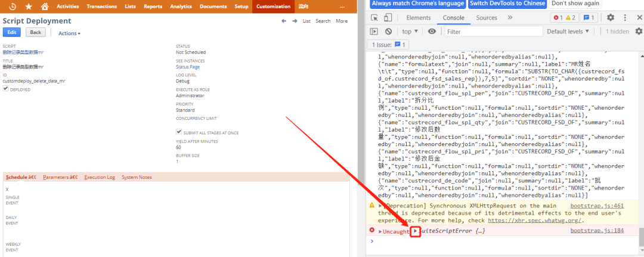Toggle the device toolbar icon in DevTools
The image size is (644, 257).
point(388,18)
